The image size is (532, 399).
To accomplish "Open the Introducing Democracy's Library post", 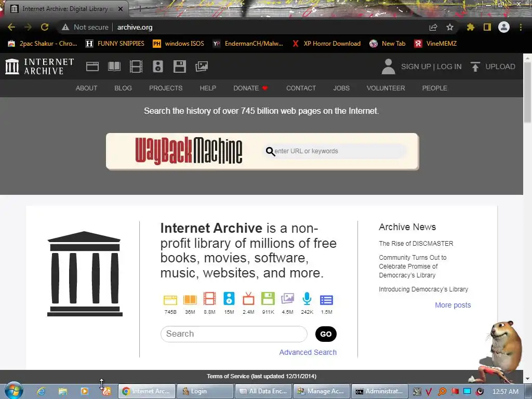I will (x=423, y=289).
